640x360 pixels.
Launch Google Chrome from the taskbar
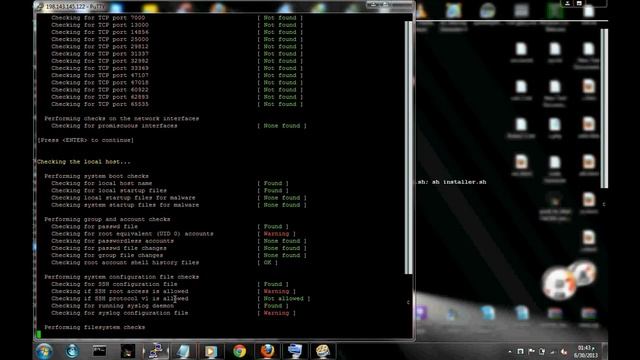[x=240, y=351]
